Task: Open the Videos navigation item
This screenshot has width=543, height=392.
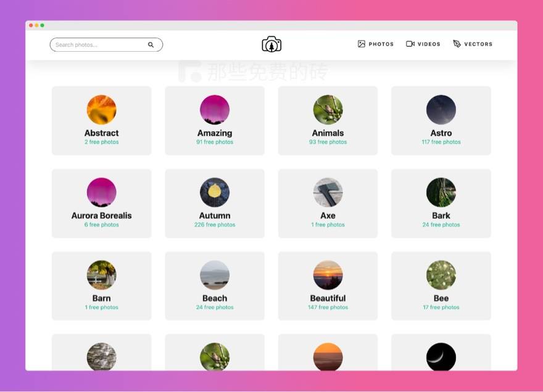Action: tap(429, 44)
